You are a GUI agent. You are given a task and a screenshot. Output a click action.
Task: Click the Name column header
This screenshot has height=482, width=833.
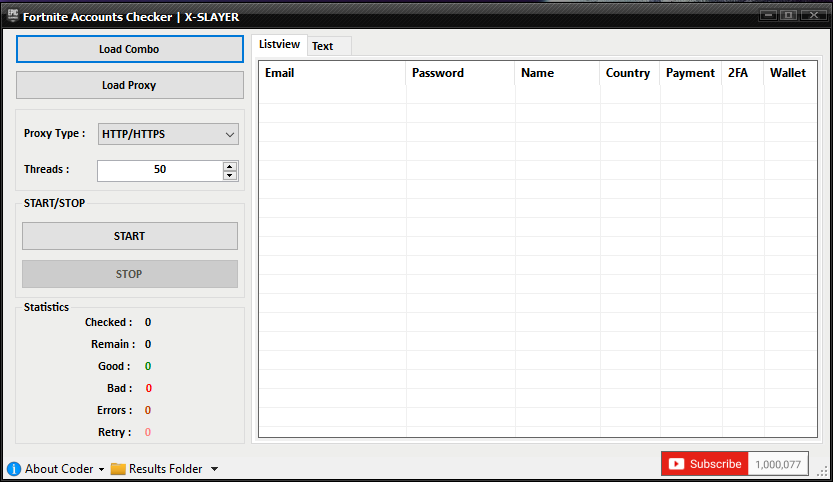click(557, 73)
